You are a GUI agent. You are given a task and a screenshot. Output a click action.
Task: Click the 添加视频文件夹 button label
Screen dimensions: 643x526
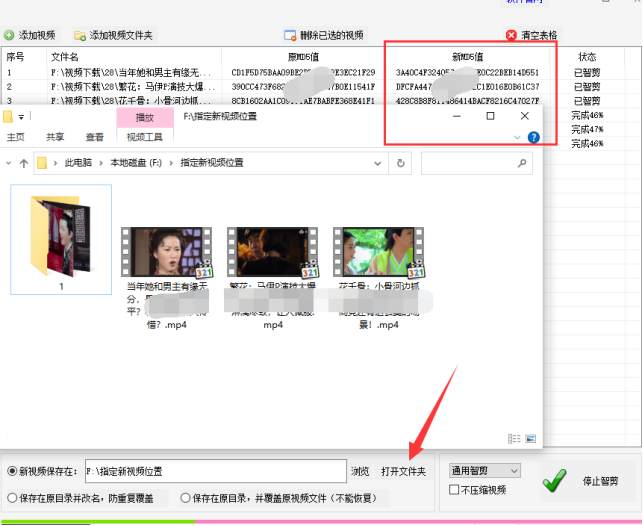coord(121,36)
